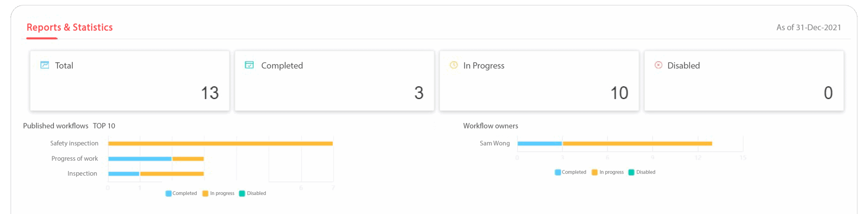The image size is (868, 214).
Task: Expand the Completed workflows card
Action: click(x=334, y=81)
